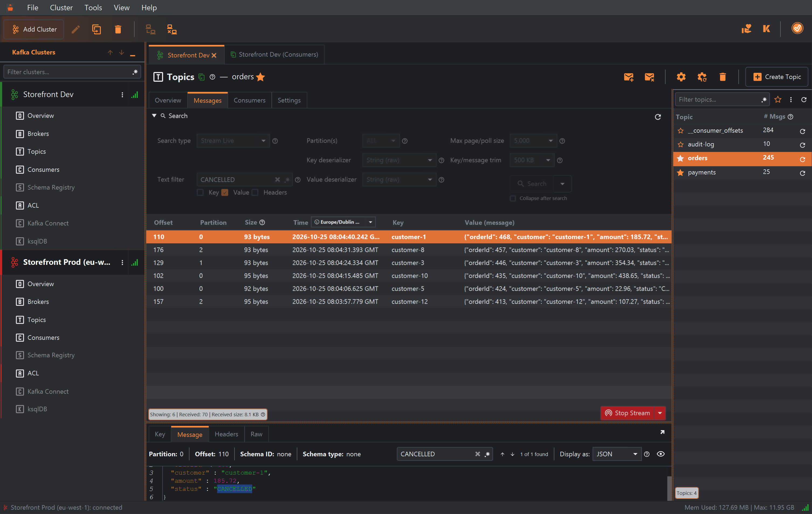This screenshot has height=514, width=812.
Task: Click the disconnect cluster icon in toolbar
Action: point(172,29)
